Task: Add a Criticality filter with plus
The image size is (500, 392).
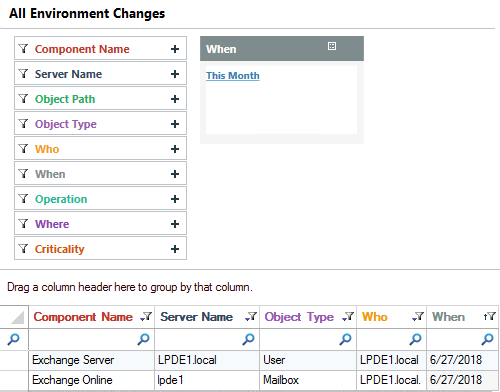Action: tap(175, 249)
